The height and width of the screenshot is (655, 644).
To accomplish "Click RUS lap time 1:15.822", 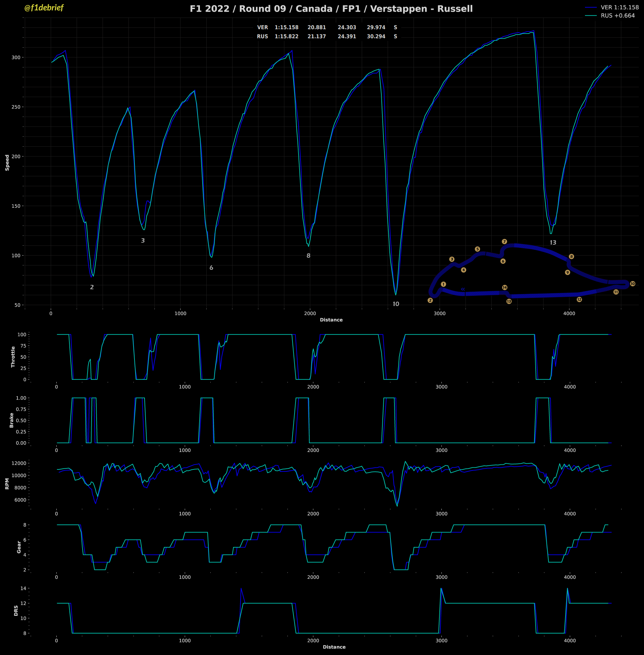I will [x=286, y=36].
